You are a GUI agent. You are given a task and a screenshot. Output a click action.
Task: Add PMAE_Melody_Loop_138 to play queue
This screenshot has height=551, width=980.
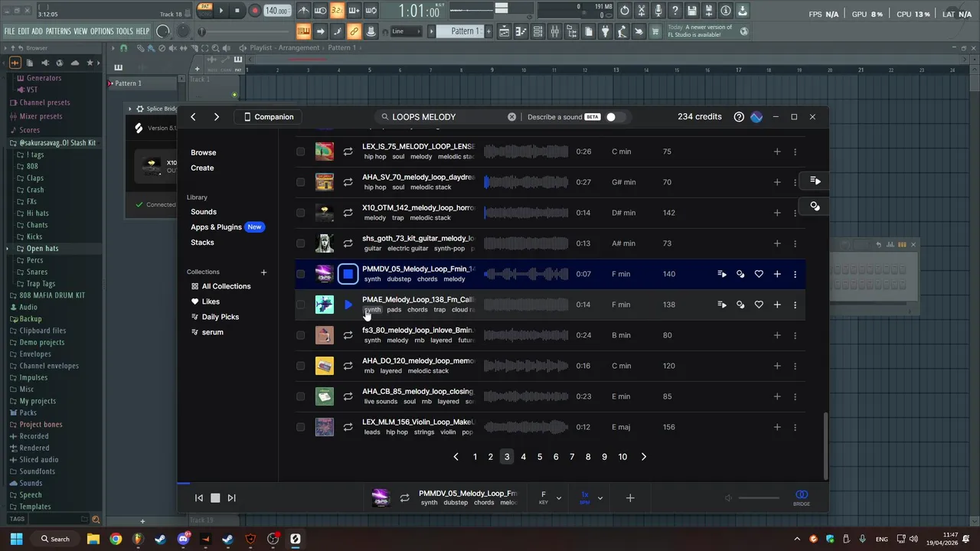tap(722, 305)
